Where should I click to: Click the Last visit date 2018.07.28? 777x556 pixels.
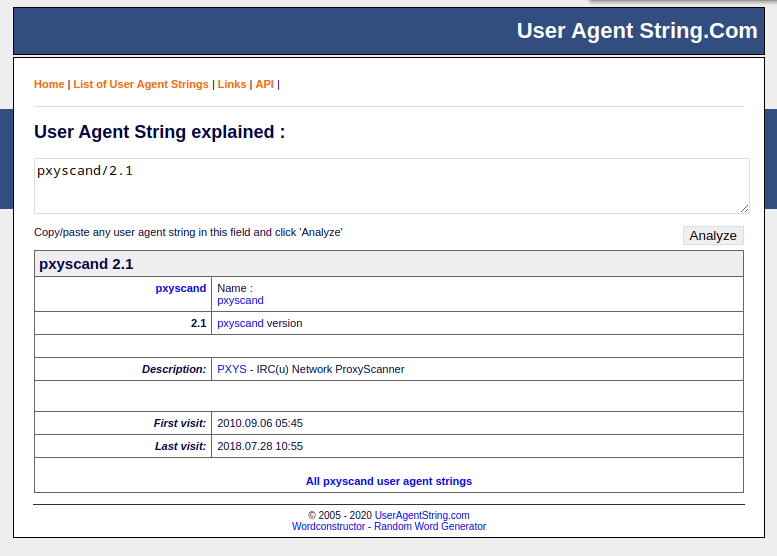[260, 446]
